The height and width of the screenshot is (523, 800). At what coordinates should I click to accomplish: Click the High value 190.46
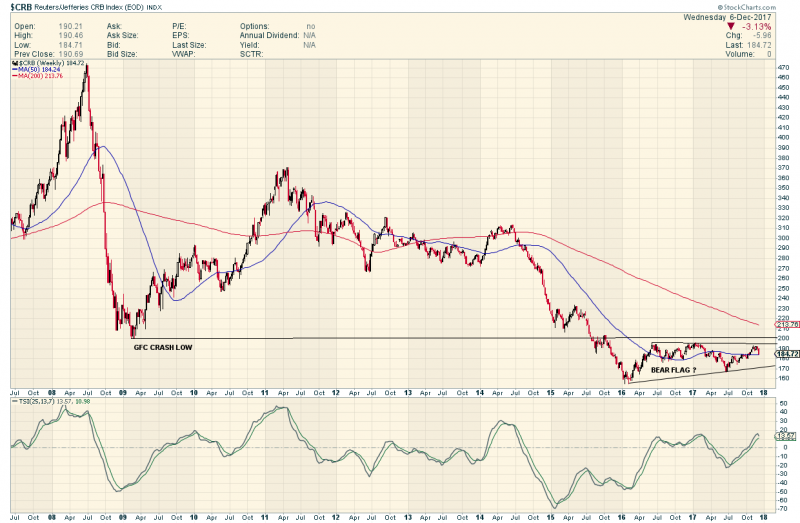(70, 36)
